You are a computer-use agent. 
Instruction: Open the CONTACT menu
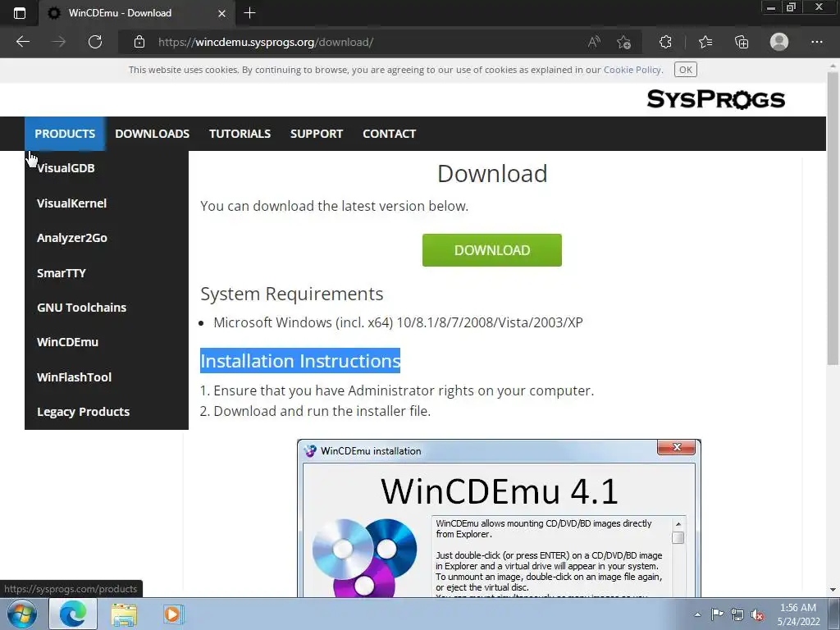[390, 134]
